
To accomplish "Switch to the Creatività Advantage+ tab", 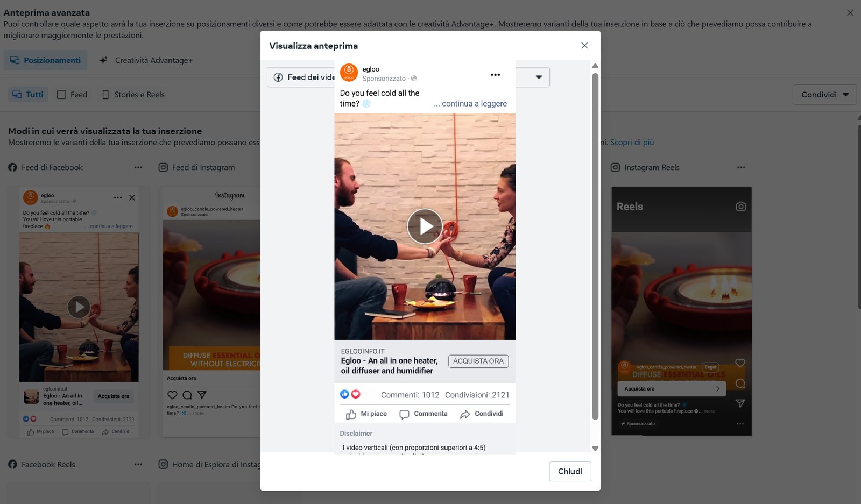I will point(146,60).
